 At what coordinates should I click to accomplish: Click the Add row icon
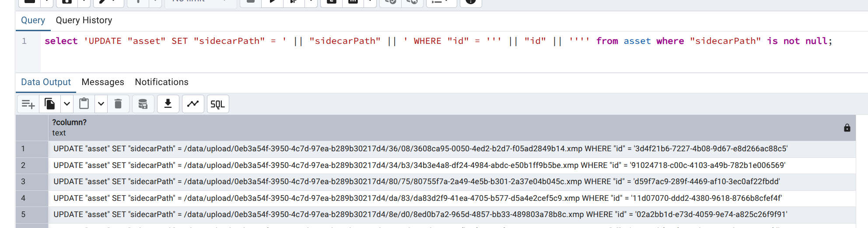pos(28,104)
